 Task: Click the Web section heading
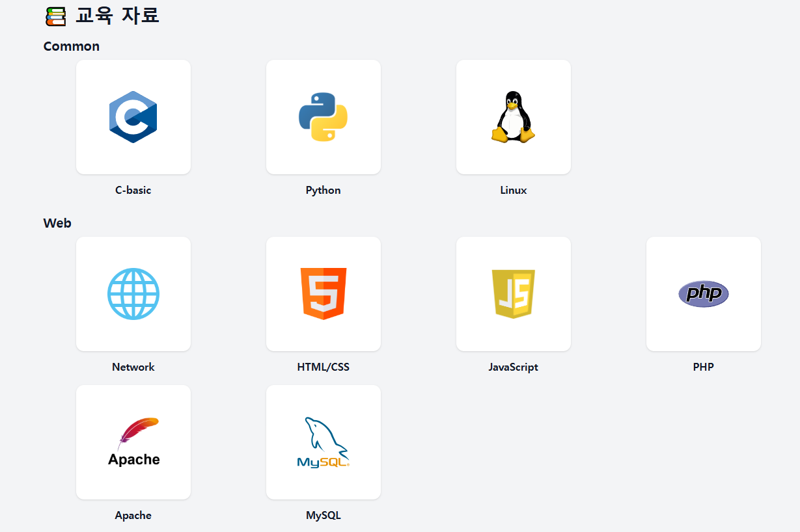coord(57,223)
